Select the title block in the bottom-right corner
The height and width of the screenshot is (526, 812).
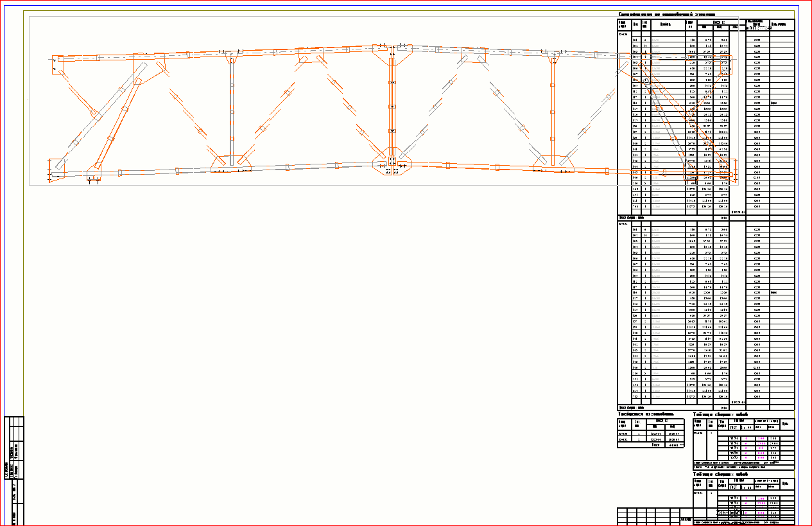click(706, 516)
